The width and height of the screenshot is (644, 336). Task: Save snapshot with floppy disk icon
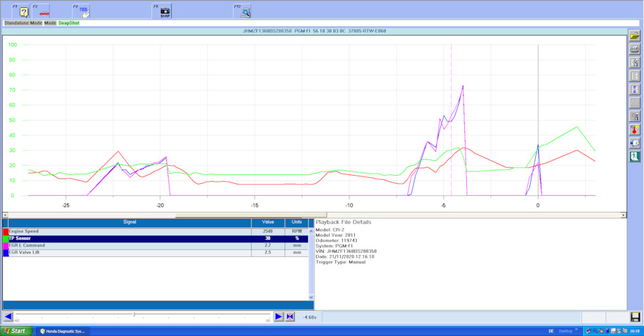[635, 317]
